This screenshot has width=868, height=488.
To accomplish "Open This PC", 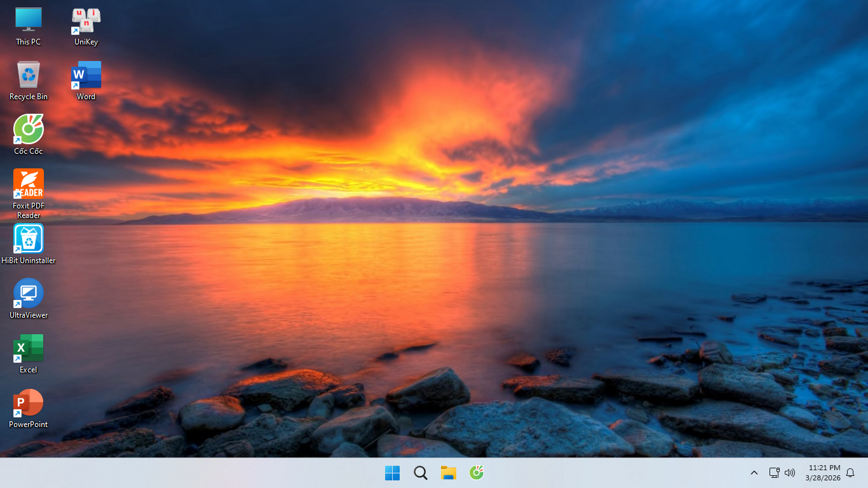I will [x=29, y=19].
